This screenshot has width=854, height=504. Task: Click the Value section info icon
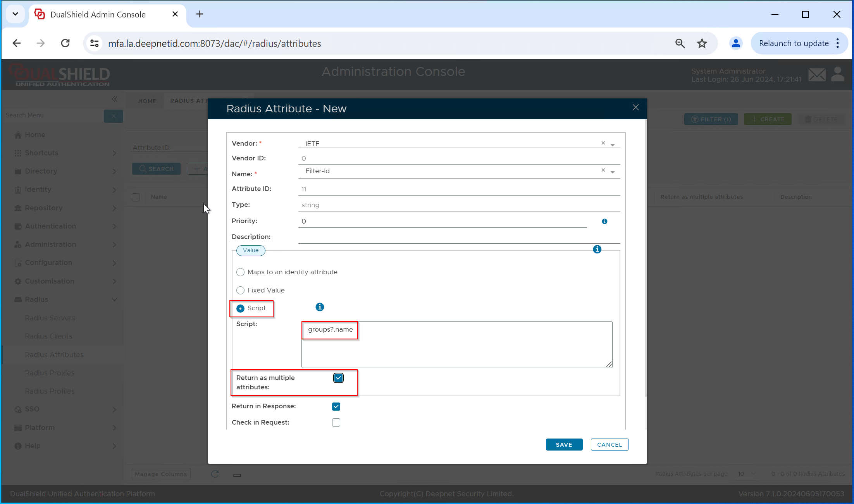pyautogui.click(x=597, y=249)
